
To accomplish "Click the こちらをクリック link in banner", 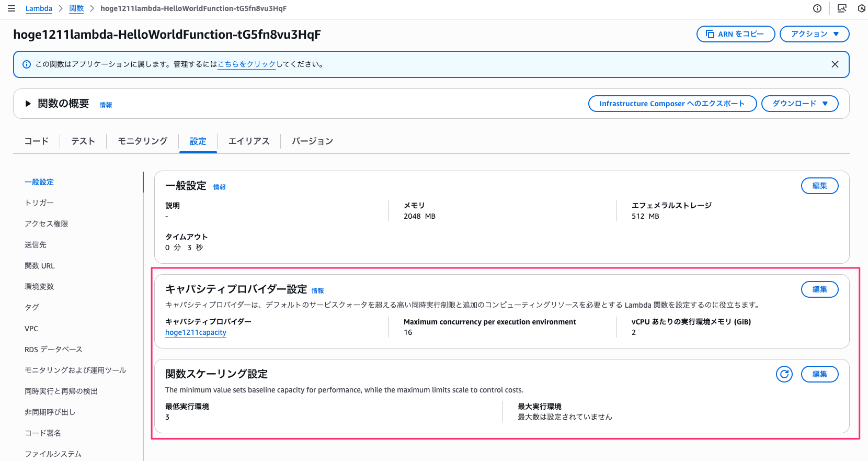I will [246, 64].
